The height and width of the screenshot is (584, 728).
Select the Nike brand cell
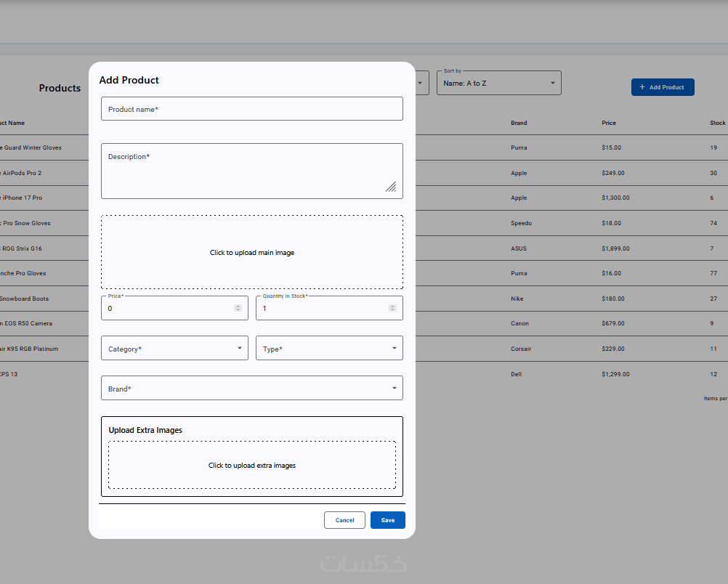click(517, 299)
